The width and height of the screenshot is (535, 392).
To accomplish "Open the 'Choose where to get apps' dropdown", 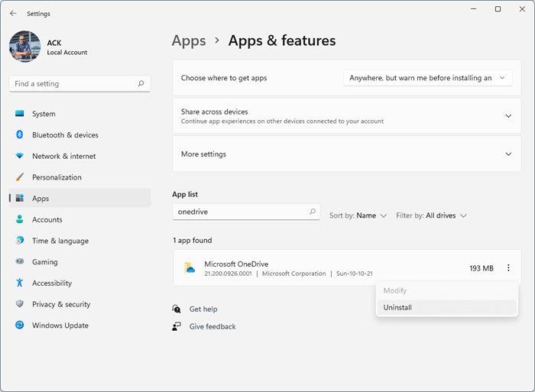I will [x=427, y=78].
